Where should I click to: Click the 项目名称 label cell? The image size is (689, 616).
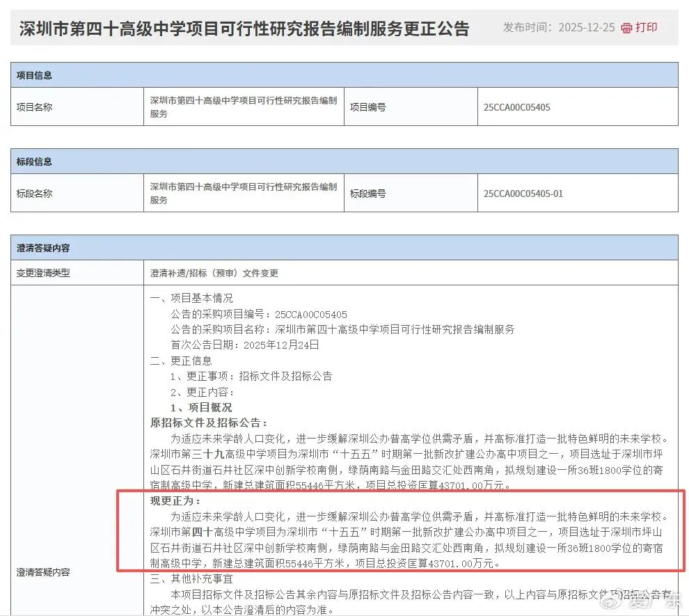point(77,106)
